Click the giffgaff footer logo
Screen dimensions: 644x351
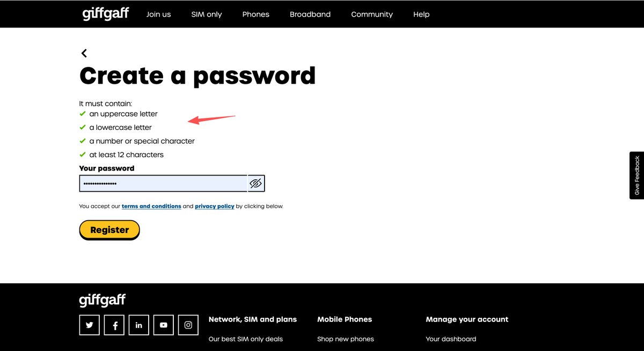[102, 300]
